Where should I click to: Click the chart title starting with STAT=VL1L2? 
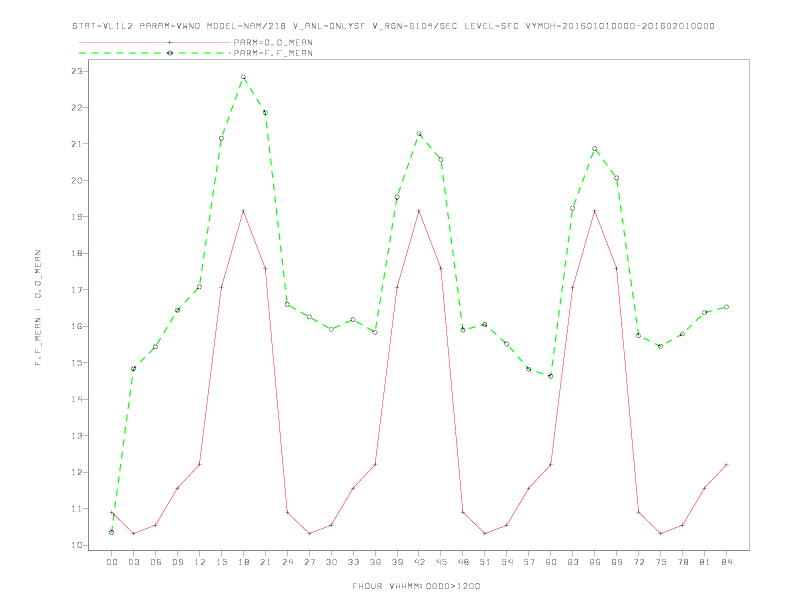[x=393, y=26]
